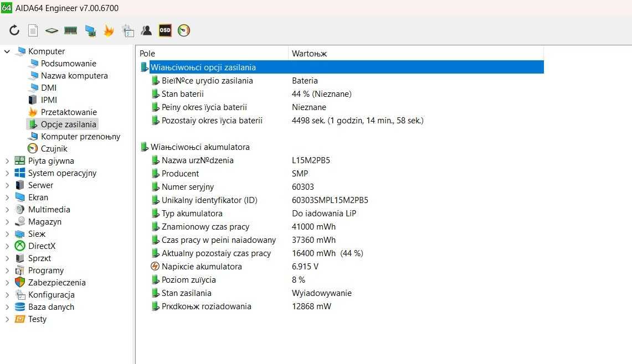
Task: Select Magazyn tree item
Action: coord(45,222)
